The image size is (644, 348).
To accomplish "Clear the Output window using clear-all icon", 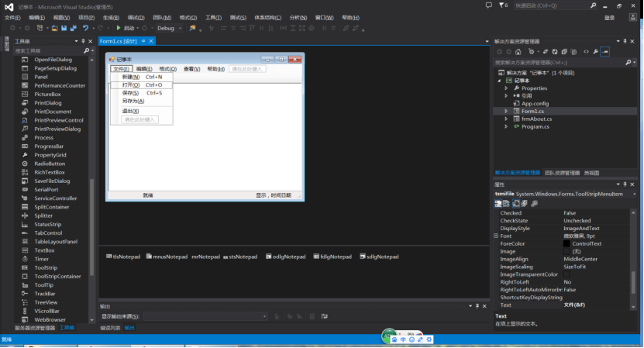I will click(312, 316).
